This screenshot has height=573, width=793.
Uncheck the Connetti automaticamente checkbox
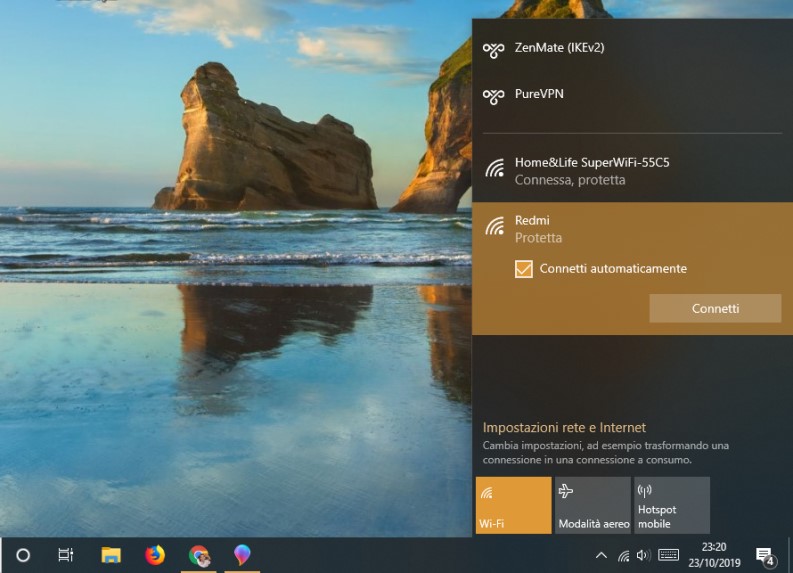523,269
